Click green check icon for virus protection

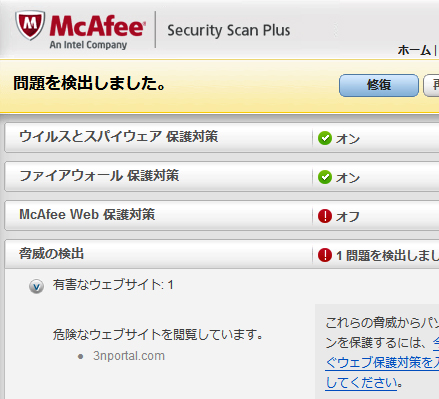click(x=325, y=138)
